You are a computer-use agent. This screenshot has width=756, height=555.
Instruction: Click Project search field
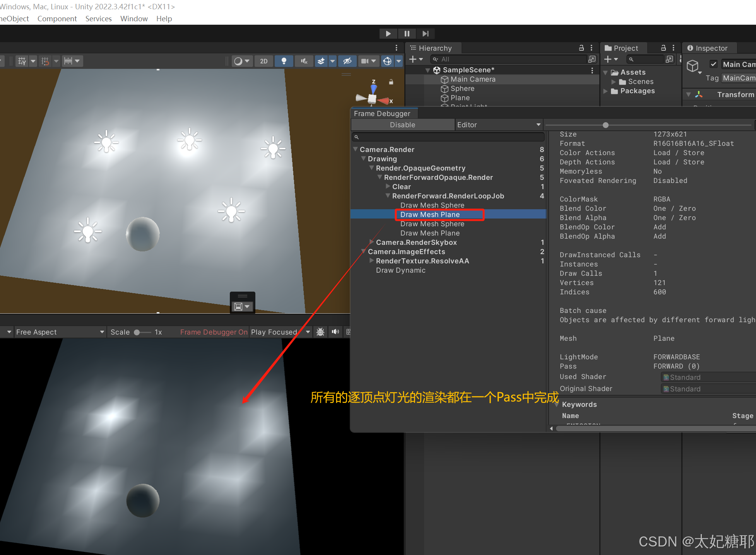coord(645,59)
